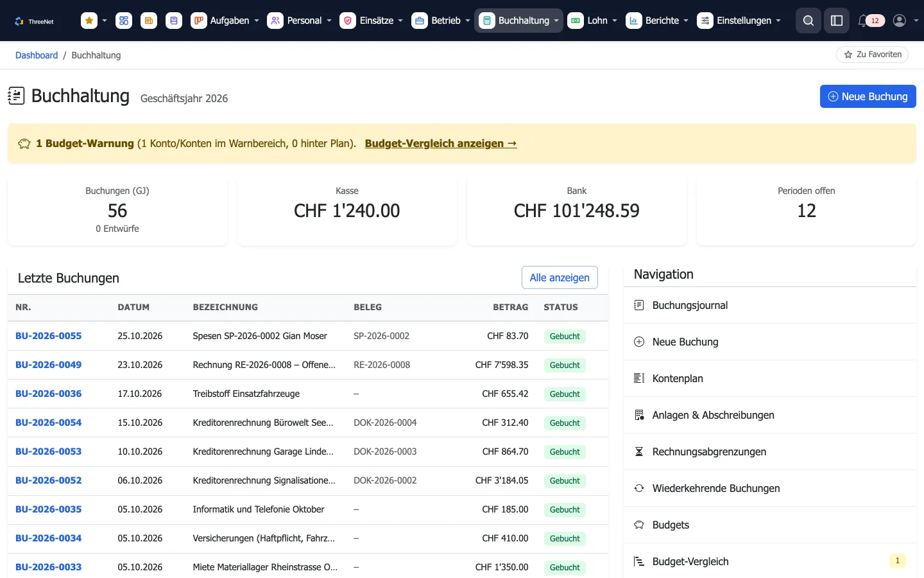
Task: Open Anlagen & Abschreibungen
Action: coord(769,415)
